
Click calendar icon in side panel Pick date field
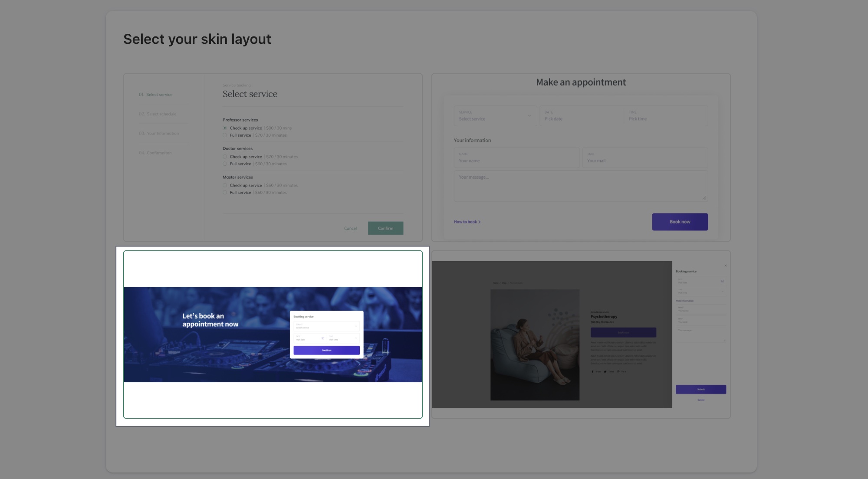pos(723,281)
